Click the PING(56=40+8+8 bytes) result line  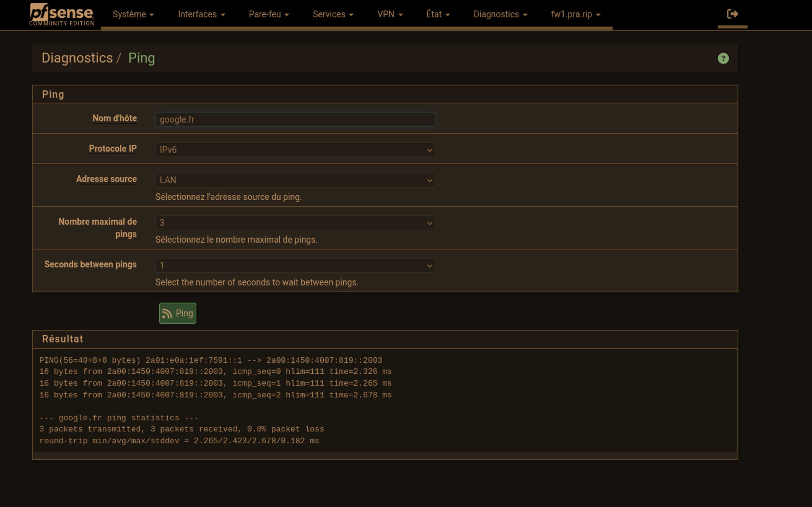pos(211,360)
